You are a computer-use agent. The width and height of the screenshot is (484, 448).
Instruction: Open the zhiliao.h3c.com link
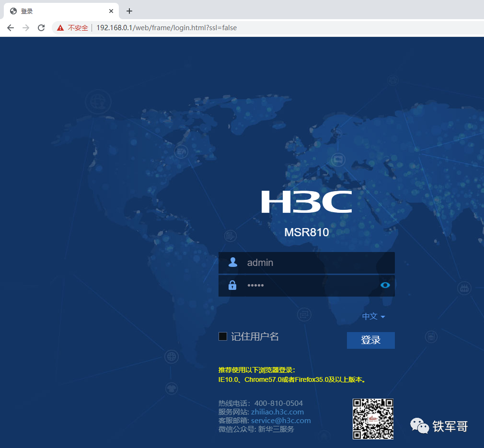pyautogui.click(x=277, y=412)
